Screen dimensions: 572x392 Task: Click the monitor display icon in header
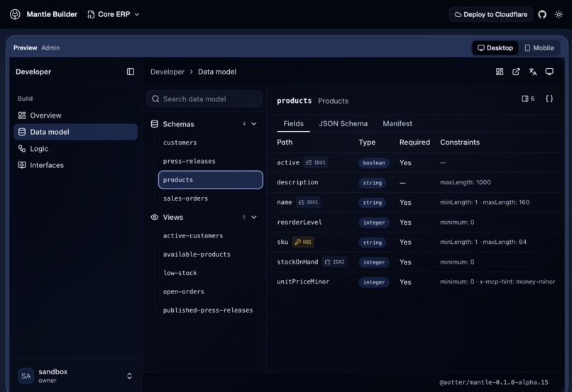coord(549,72)
